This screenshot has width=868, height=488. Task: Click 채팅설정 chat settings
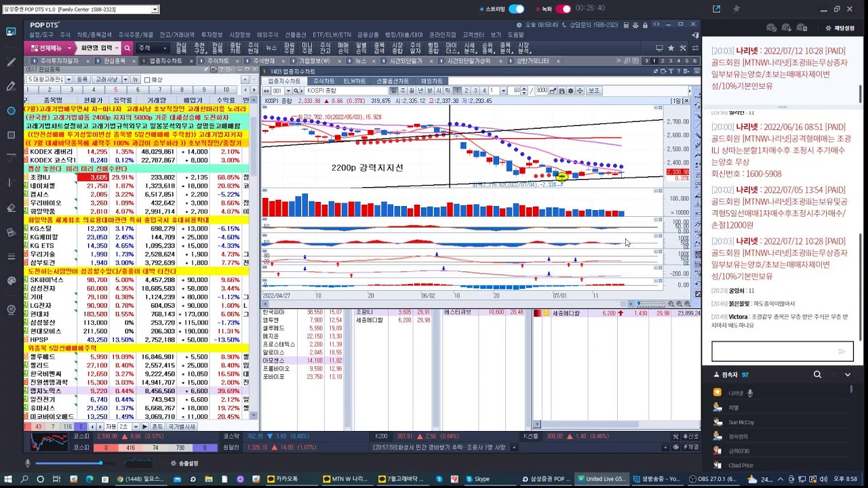click(839, 28)
